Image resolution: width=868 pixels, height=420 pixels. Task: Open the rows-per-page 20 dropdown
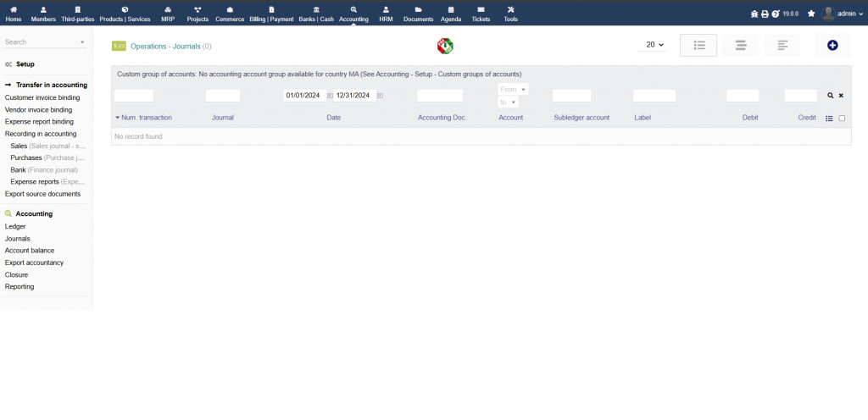click(x=654, y=45)
